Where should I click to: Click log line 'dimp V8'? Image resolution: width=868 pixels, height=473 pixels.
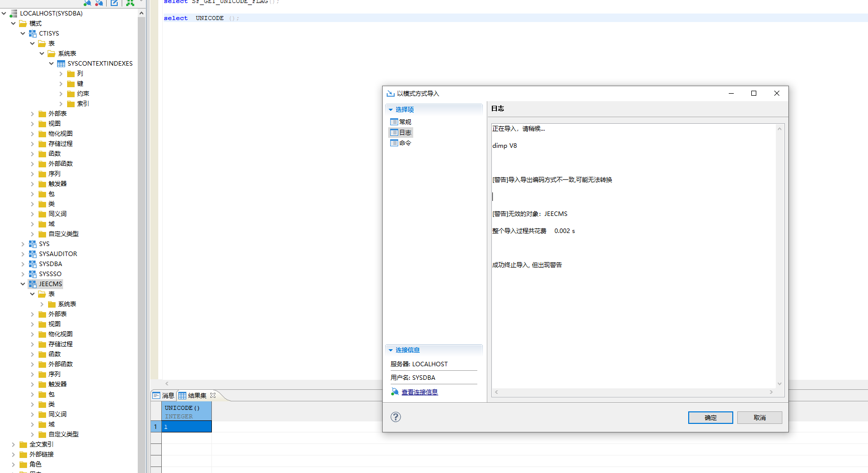504,146
